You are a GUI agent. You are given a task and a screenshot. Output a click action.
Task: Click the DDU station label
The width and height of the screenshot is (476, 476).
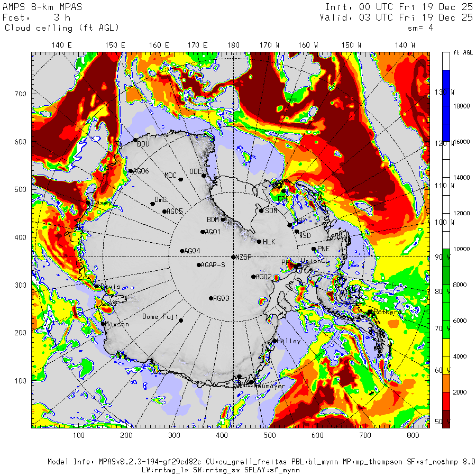tap(143, 144)
